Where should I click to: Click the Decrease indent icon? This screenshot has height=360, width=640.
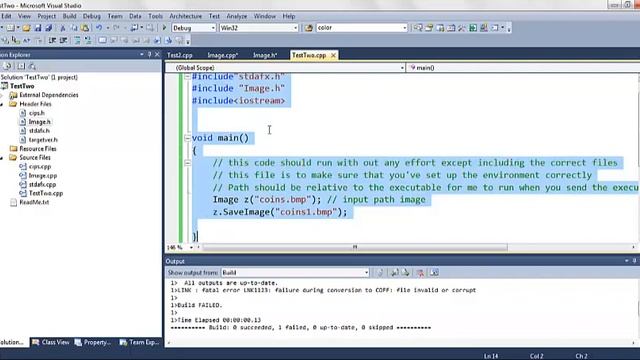(x=52, y=40)
